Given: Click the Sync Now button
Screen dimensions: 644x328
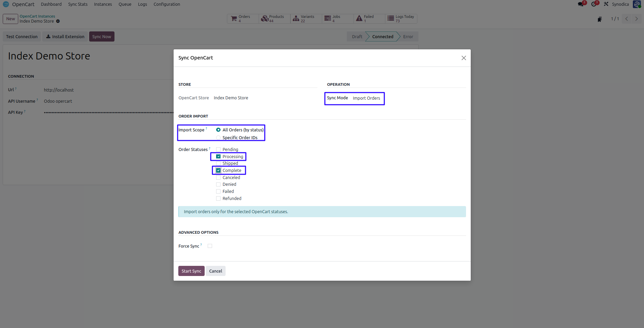Looking at the screenshot, I should [x=102, y=36].
